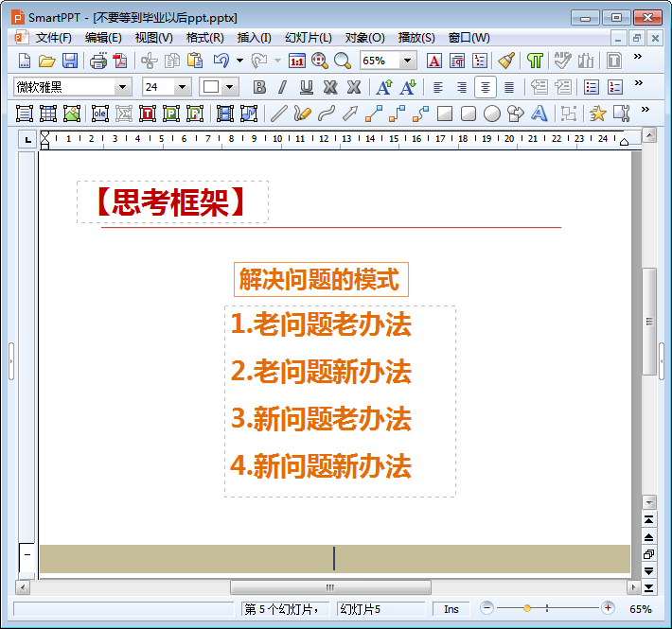The width and height of the screenshot is (672, 629).
Task: Open the 对象(O) menu
Action: pyautogui.click(x=364, y=38)
